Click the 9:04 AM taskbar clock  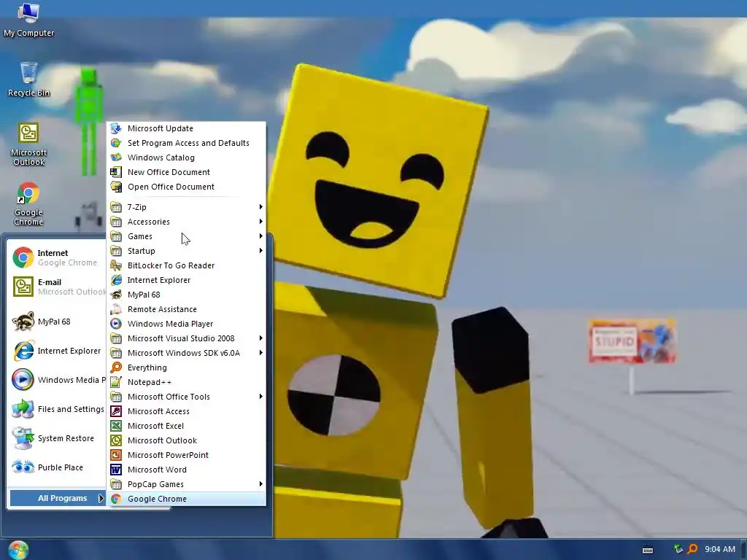[x=720, y=549]
